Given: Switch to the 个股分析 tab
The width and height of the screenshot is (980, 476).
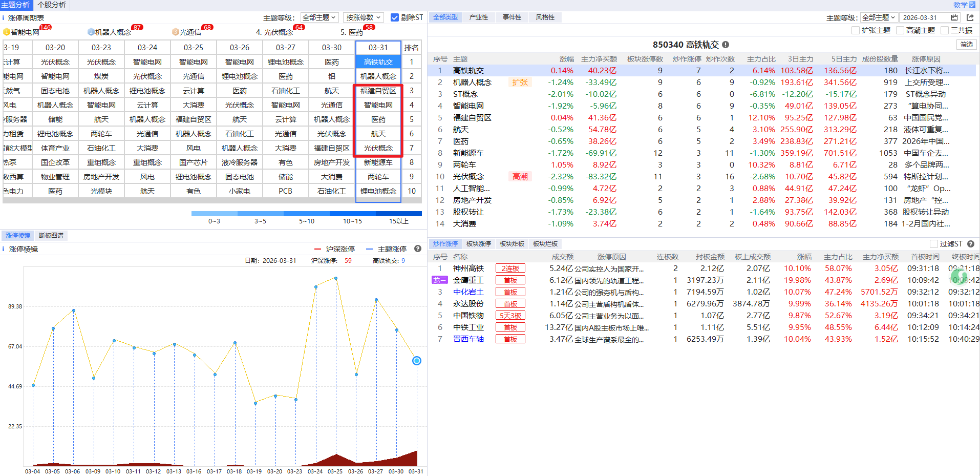Looking at the screenshot, I should 52,5.
